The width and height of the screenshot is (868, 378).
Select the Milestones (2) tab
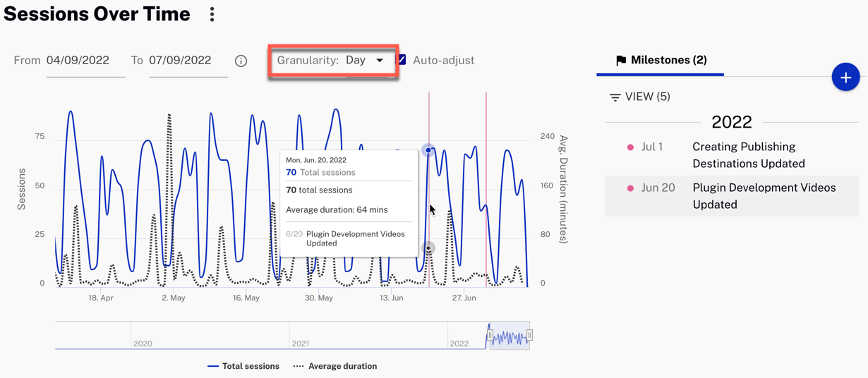(x=661, y=61)
